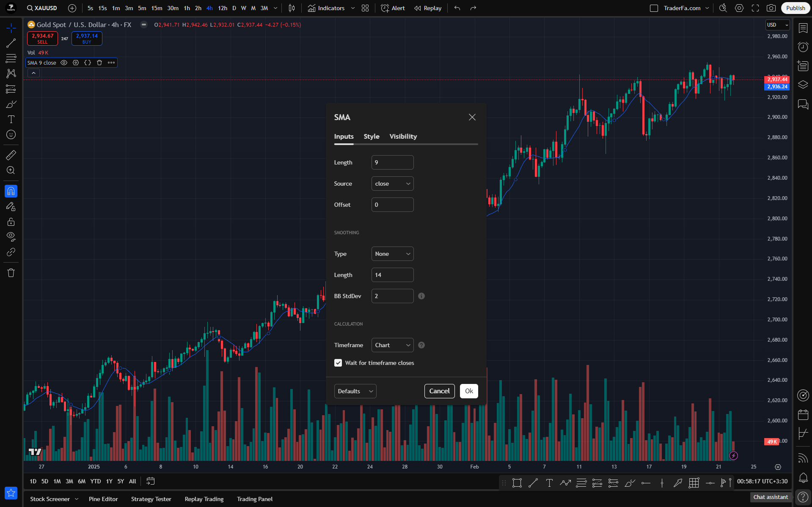This screenshot has width=812, height=507.
Task: Switch to the Style tab
Action: click(372, 136)
